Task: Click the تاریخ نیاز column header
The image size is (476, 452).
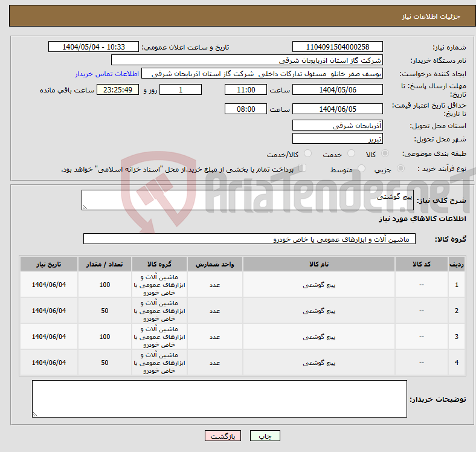Action: point(48,264)
